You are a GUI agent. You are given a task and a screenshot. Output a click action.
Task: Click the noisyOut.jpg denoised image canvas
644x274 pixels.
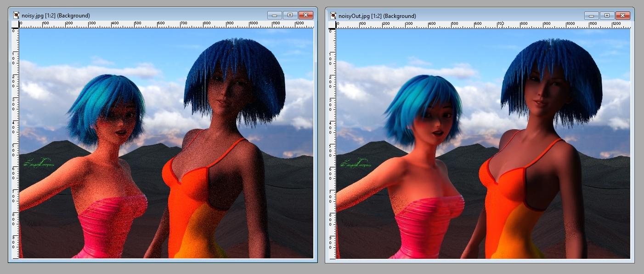483,143
